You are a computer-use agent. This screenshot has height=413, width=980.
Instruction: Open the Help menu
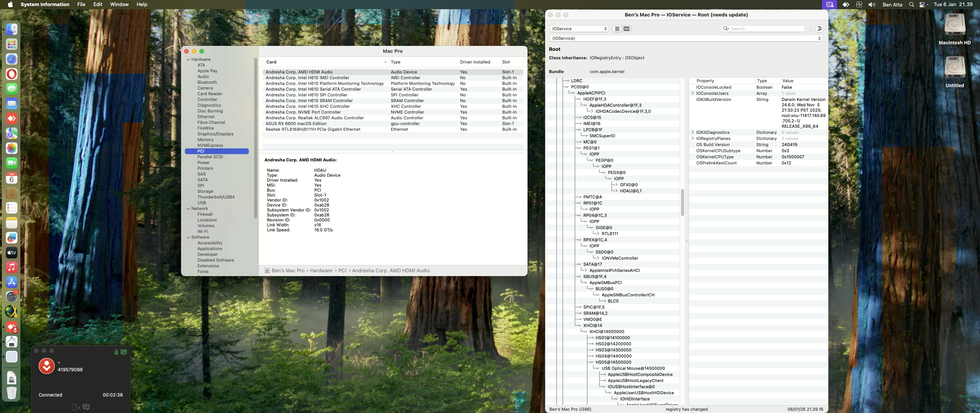tap(142, 5)
